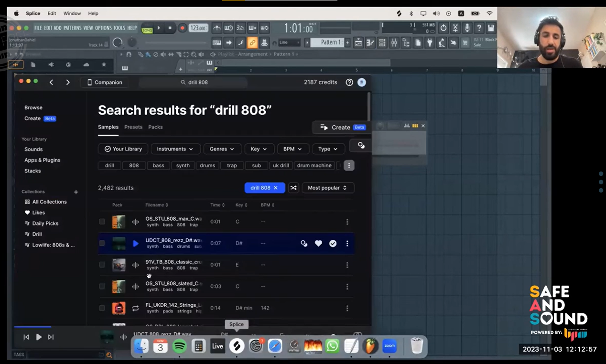The width and height of the screenshot is (606, 364).
Task: Open the Most popular sort dropdown
Action: coord(328,188)
